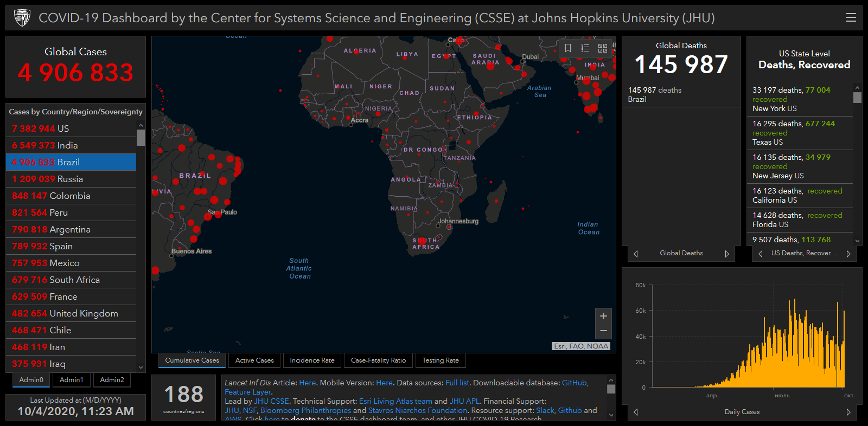Select highlighted Brazil row
Screen dimensions: 868x426
click(x=71, y=162)
